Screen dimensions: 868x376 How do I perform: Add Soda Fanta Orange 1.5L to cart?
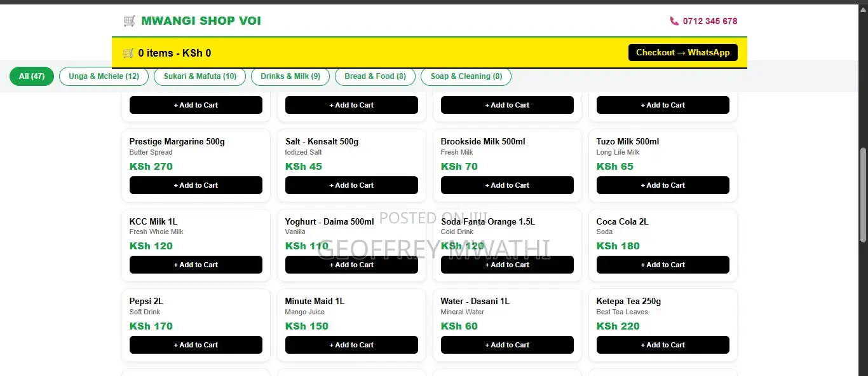(x=507, y=265)
